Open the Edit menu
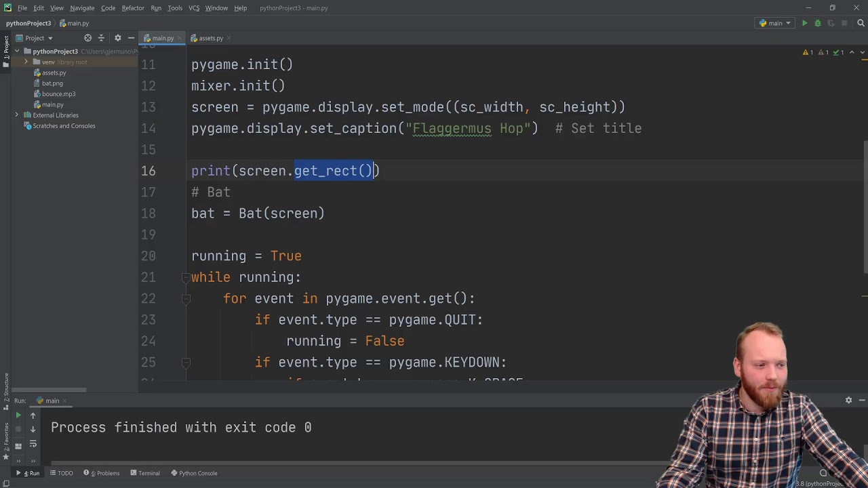868x488 pixels. (39, 8)
